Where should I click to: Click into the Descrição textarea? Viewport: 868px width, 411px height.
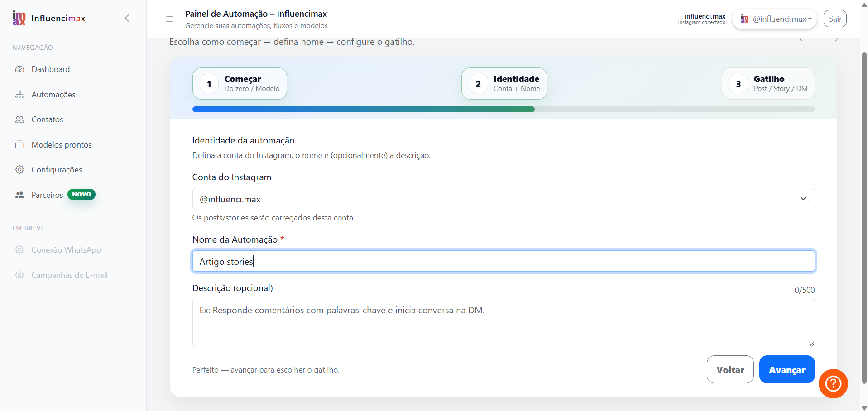504,323
